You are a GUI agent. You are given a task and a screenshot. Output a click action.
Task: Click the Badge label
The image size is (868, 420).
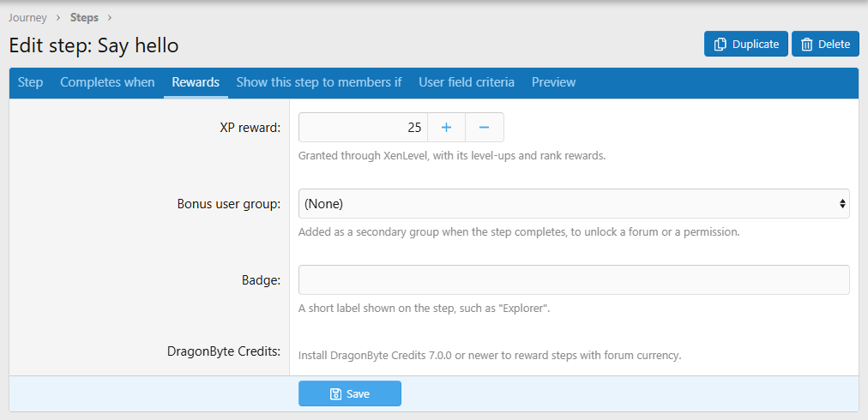pos(262,280)
